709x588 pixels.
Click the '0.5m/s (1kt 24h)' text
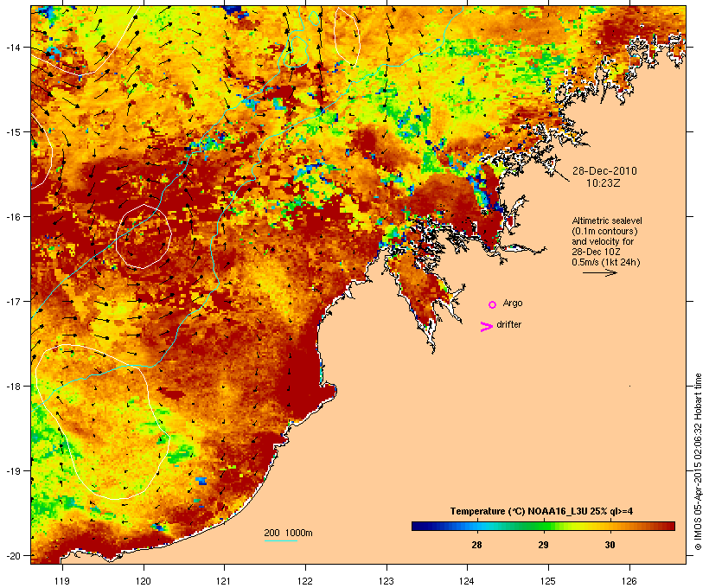[606, 262]
